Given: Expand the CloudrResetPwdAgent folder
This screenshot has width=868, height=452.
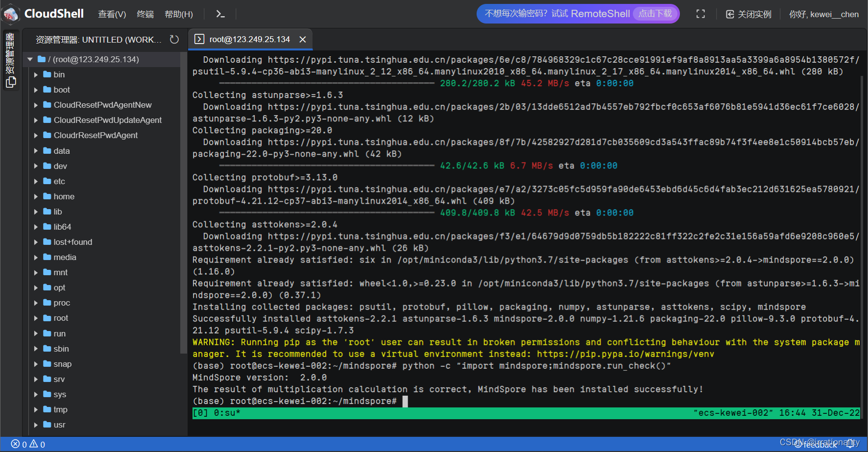Looking at the screenshot, I should [x=36, y=135].
